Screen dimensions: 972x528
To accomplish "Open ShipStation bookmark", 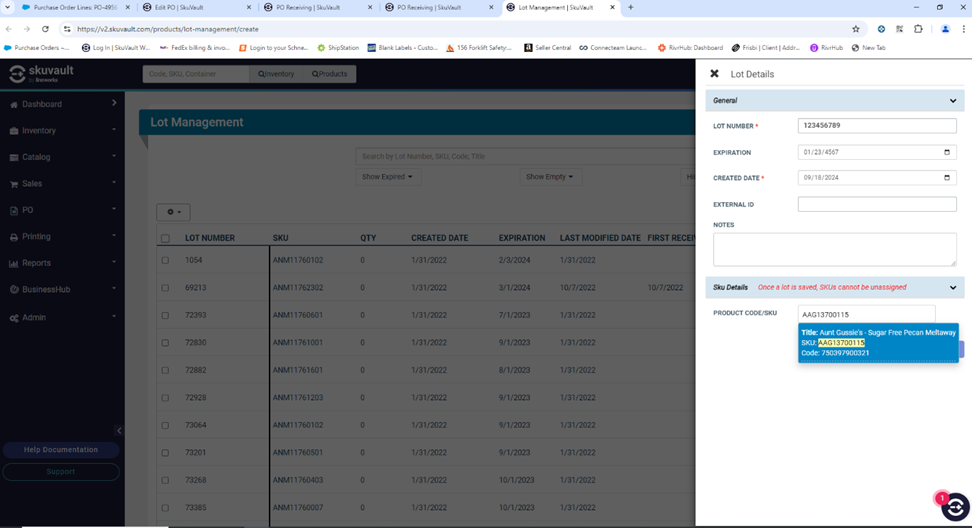I will tap(338, 48).
